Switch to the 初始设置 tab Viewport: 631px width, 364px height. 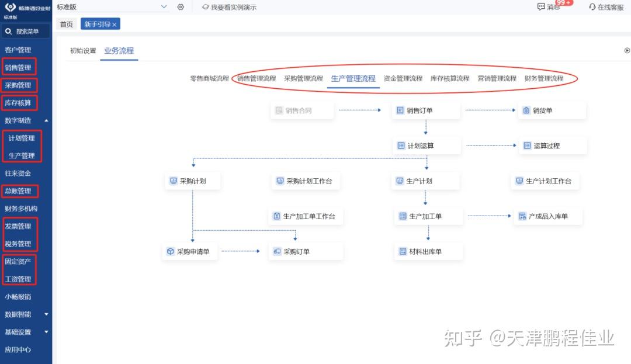tap(83, 51)
